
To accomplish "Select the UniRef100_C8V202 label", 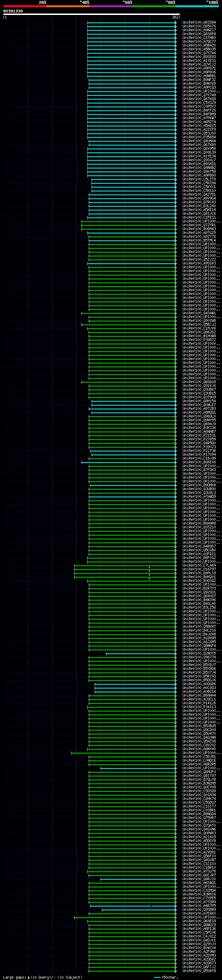I will [199, 745].
